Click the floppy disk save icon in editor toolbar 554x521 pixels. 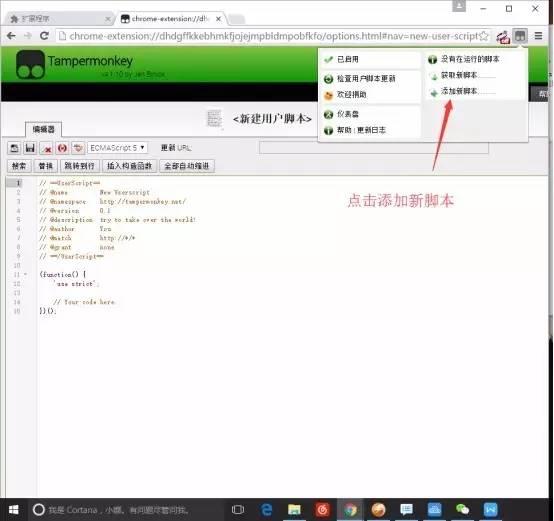[x=30, y=148]
